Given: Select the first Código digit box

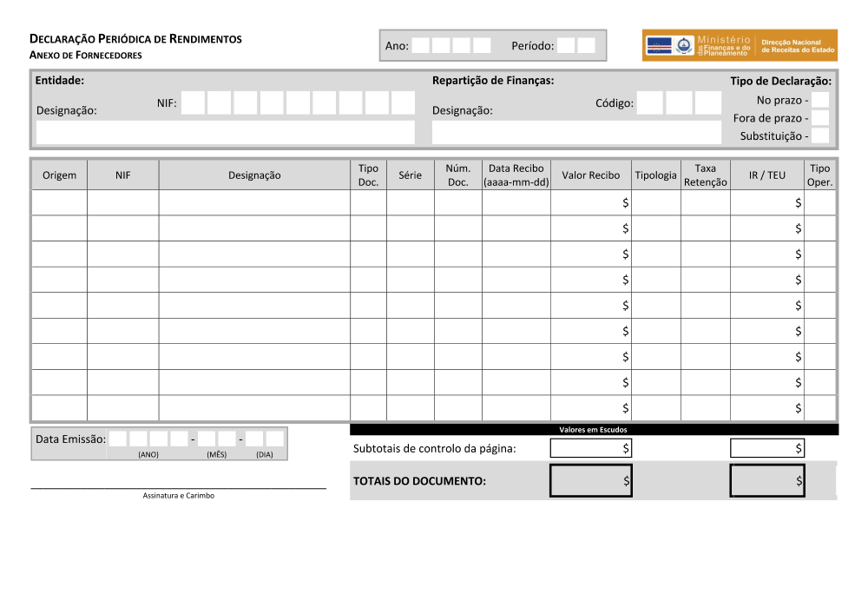Looking at the screenshot, I should click(649, 103).
